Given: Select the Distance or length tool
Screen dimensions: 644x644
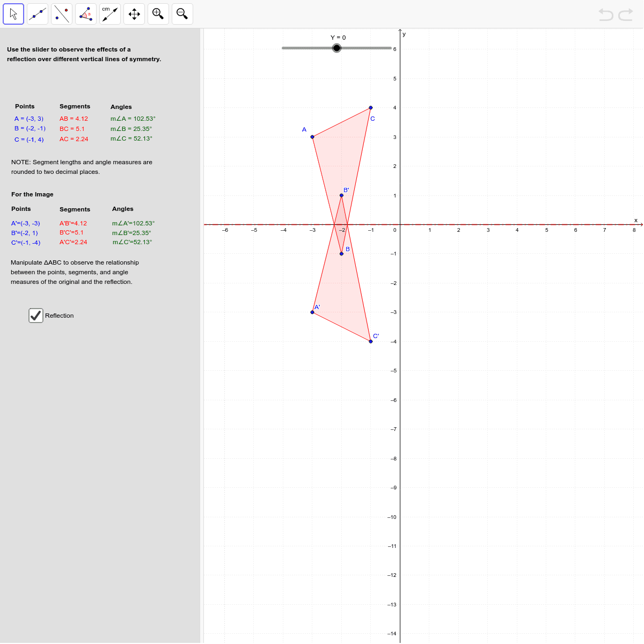Looking at the screenshot, I should 110,14.
